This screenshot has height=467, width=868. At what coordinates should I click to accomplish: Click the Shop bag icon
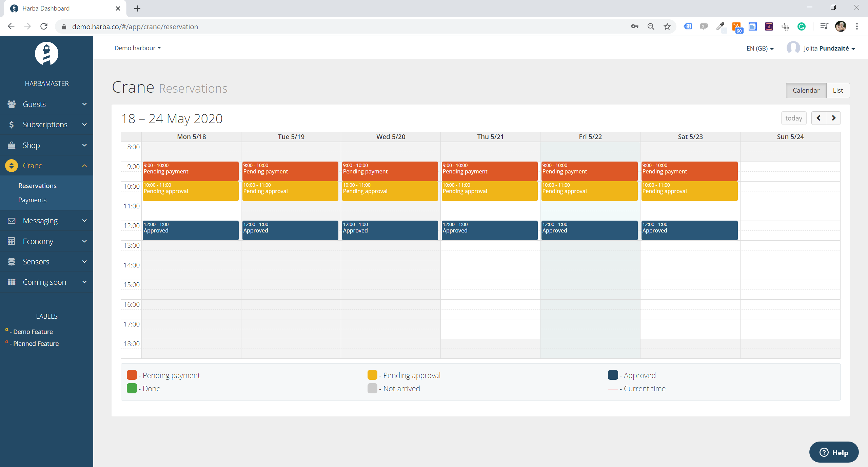click(x=12, y=145)
